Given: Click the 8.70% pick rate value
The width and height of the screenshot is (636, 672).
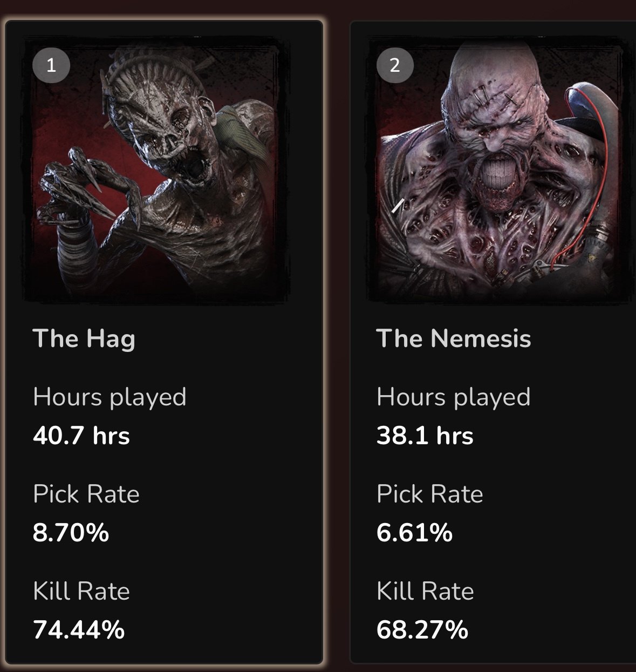Looking at the screenshot, I should pyautogui.click(x=71, y=533).
